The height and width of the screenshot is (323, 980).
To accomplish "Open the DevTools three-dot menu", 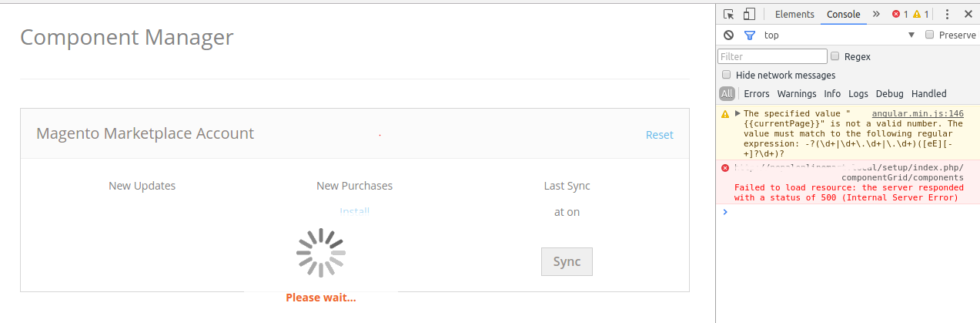I will click(x=948, y=14).
